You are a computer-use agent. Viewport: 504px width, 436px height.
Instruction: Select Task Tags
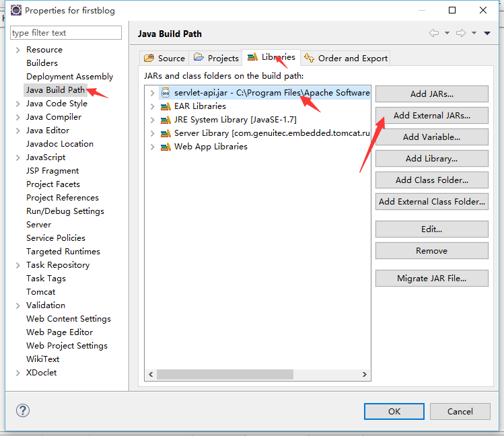click(46, 279)
